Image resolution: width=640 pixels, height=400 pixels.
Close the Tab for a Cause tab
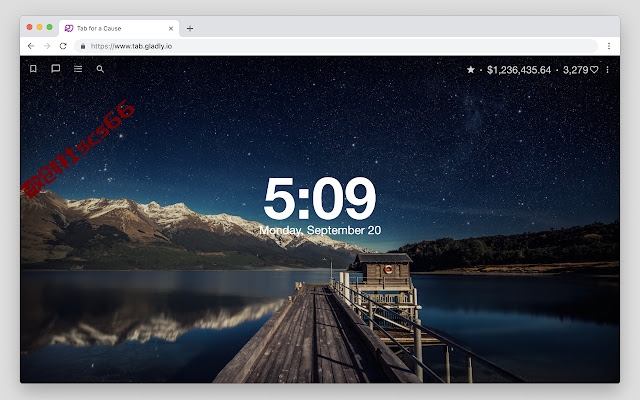tap(171, 29)
